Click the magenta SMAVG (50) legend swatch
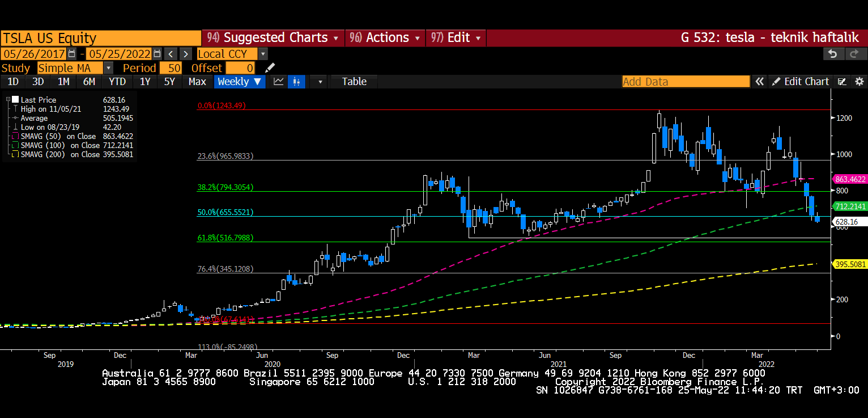 (15, 136)
